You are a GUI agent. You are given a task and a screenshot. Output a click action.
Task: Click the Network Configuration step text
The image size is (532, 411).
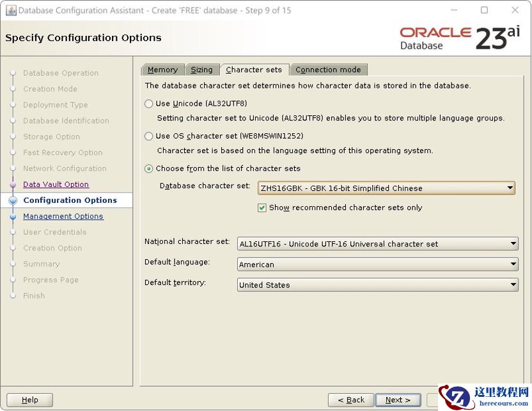point(65,168)
